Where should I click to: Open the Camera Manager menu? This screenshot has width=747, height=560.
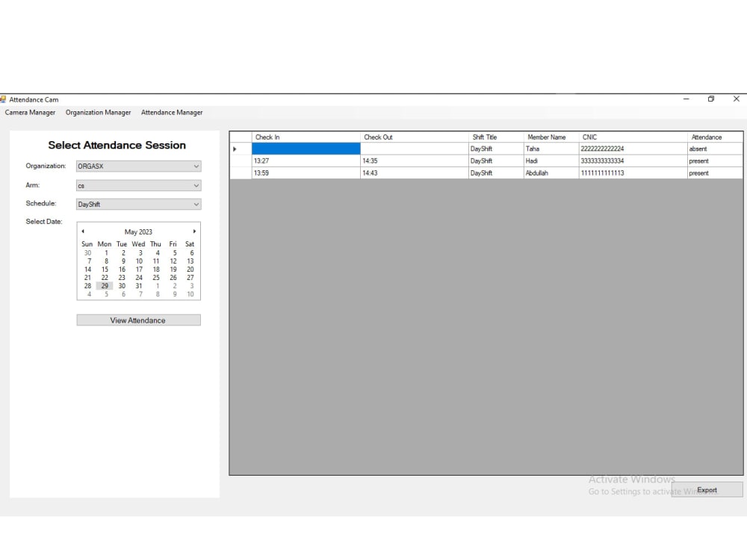click(30, 112)
